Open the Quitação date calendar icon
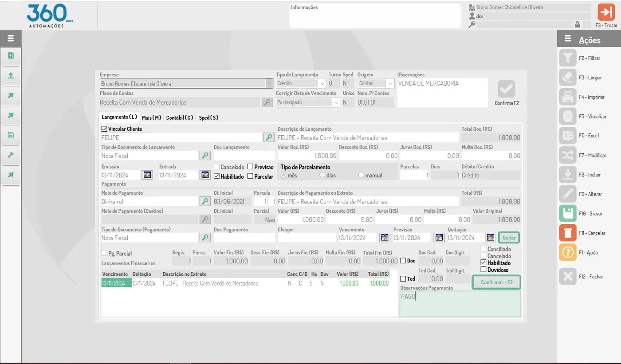 [x=490, y=237]
